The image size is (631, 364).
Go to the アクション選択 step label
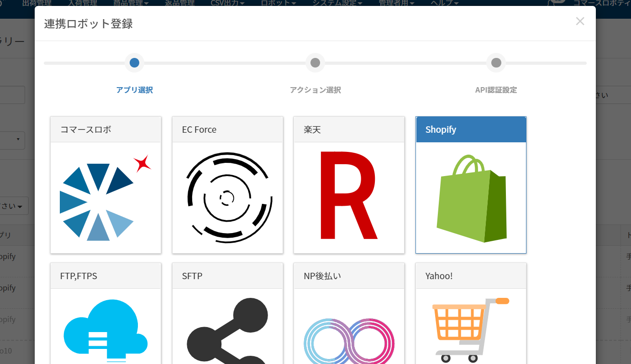[315, 90]
